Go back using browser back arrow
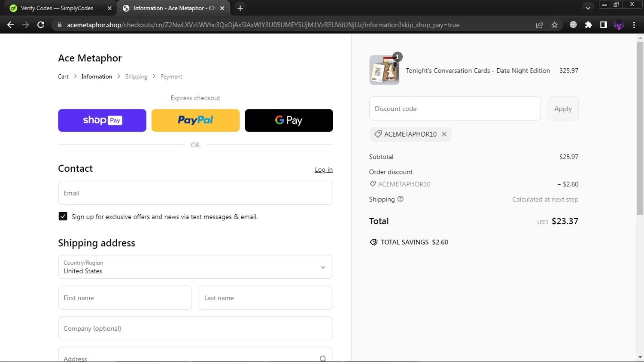Viewport: 644px width, 362px height. pos(10,25)
